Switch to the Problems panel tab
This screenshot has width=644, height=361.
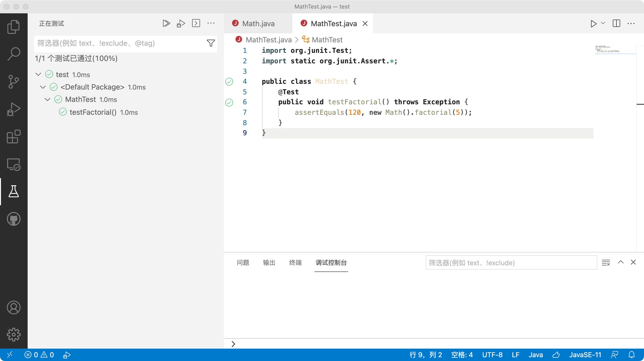243,262
